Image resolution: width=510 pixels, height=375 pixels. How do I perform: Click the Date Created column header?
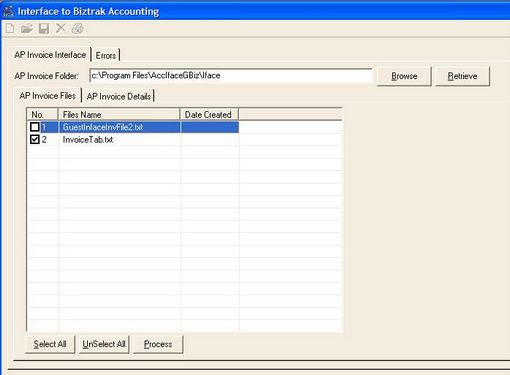pyautogui.click(x=209, y=115)
